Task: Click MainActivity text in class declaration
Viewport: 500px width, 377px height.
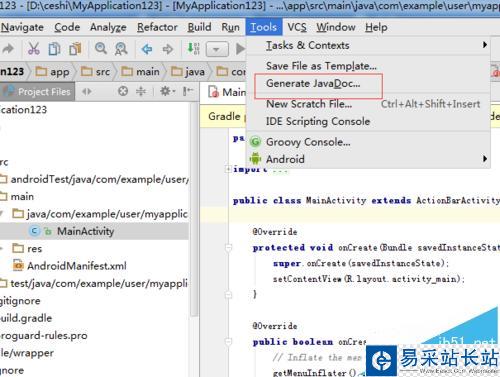Action: [x=336, y=201]
